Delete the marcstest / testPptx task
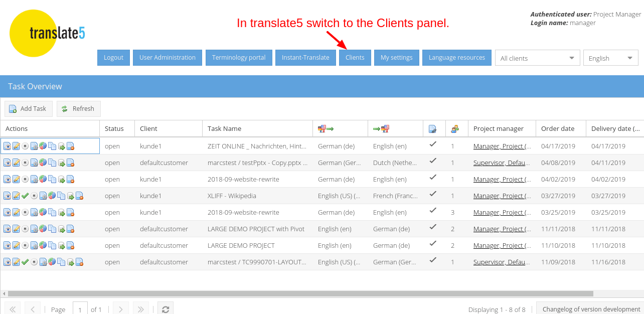 [70, 163]
